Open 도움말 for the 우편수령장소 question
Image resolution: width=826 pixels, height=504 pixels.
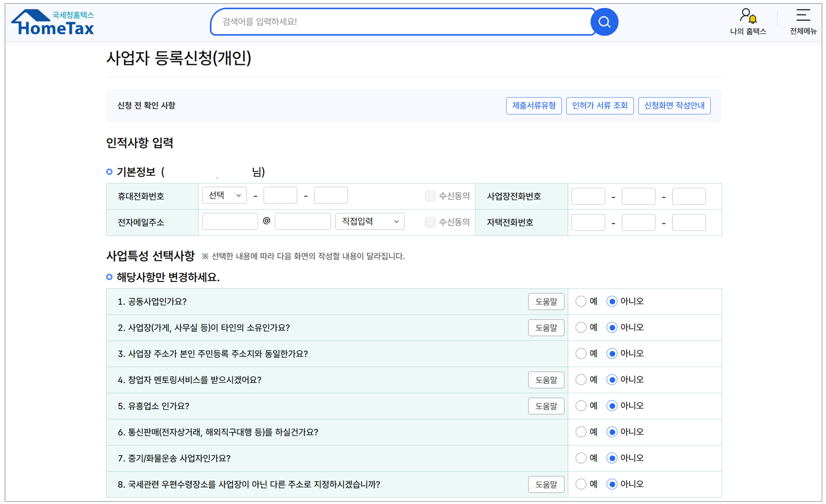pos(546,484)
